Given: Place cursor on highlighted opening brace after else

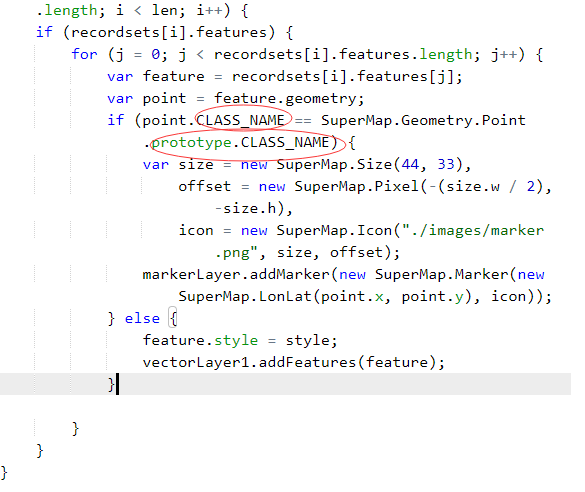Looking at the screenshot, I should (173, 318).
